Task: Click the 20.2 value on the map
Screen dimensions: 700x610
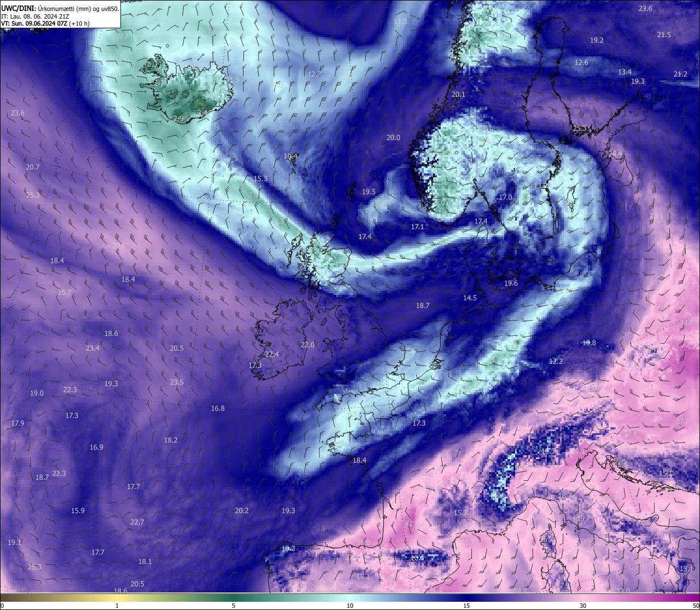Action: tap(242, 510)
